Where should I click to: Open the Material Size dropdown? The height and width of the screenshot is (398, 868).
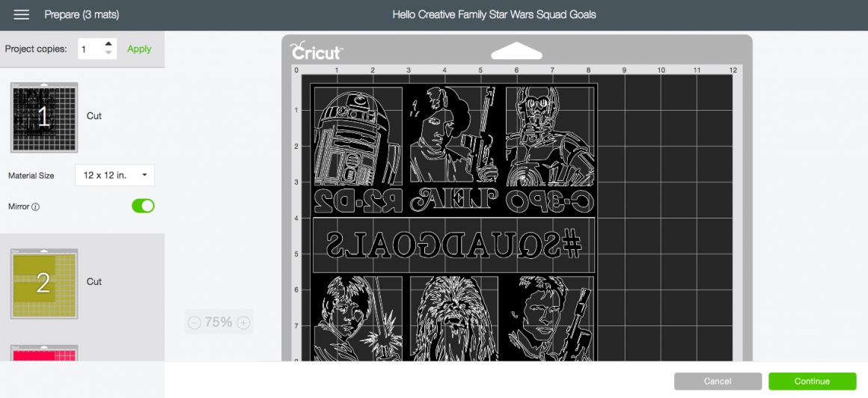pyautogui.click(x=114, y=175)
